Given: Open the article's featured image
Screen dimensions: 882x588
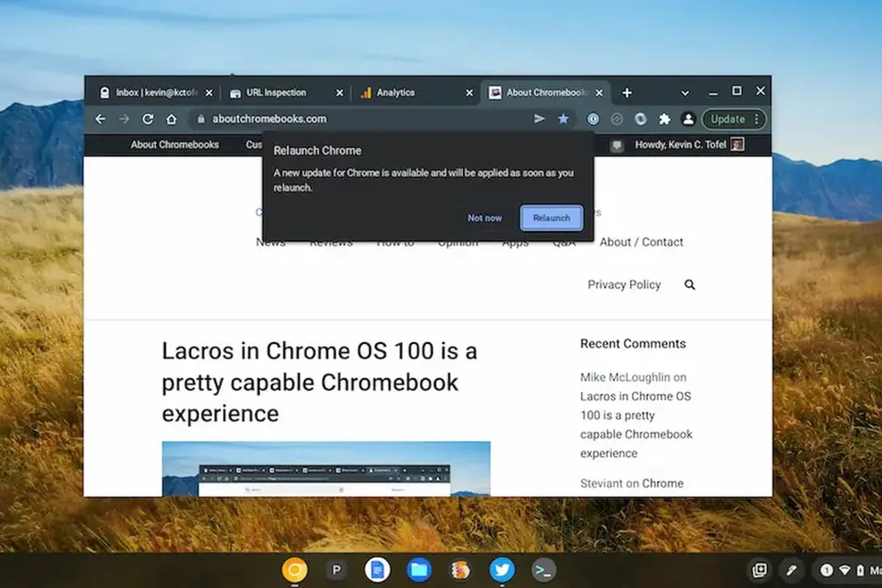Looking at the screenshot, I should (x=326, y=469).
